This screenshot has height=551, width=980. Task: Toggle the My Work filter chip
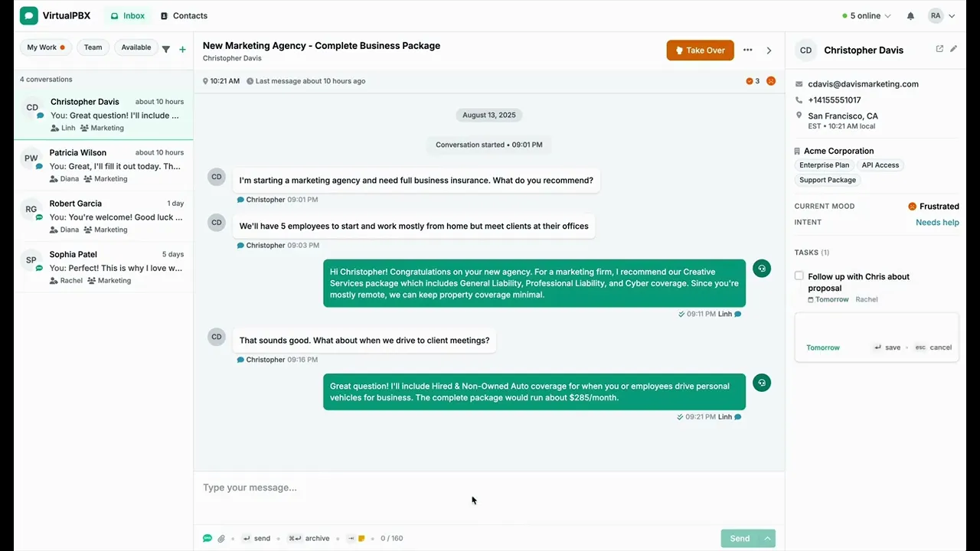(46, 47)
